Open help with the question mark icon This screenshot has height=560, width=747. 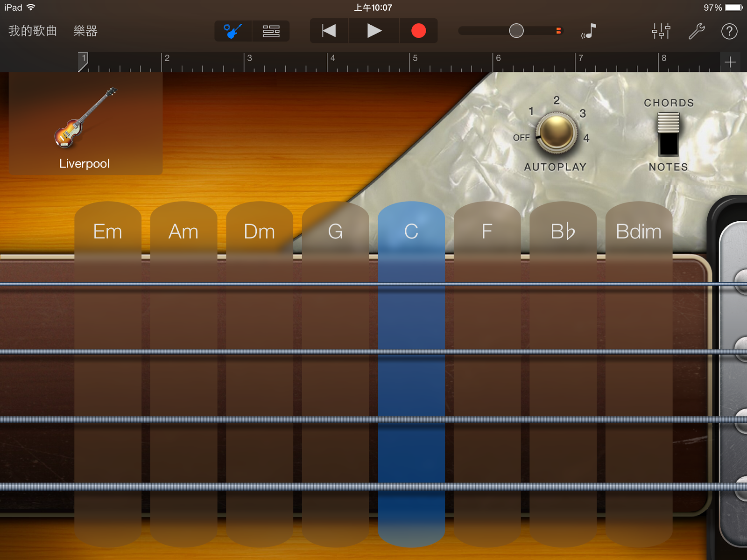729,31
